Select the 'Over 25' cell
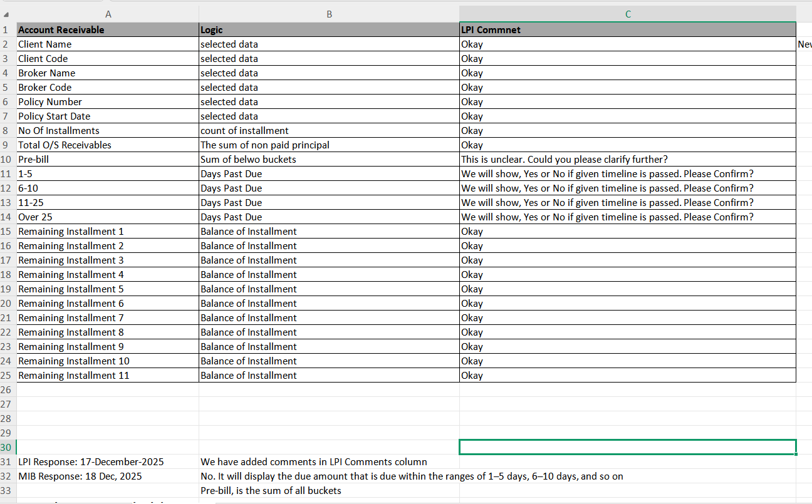Viewport: 812px width, 504px height. pyautogui.click(x=36, y=217)
